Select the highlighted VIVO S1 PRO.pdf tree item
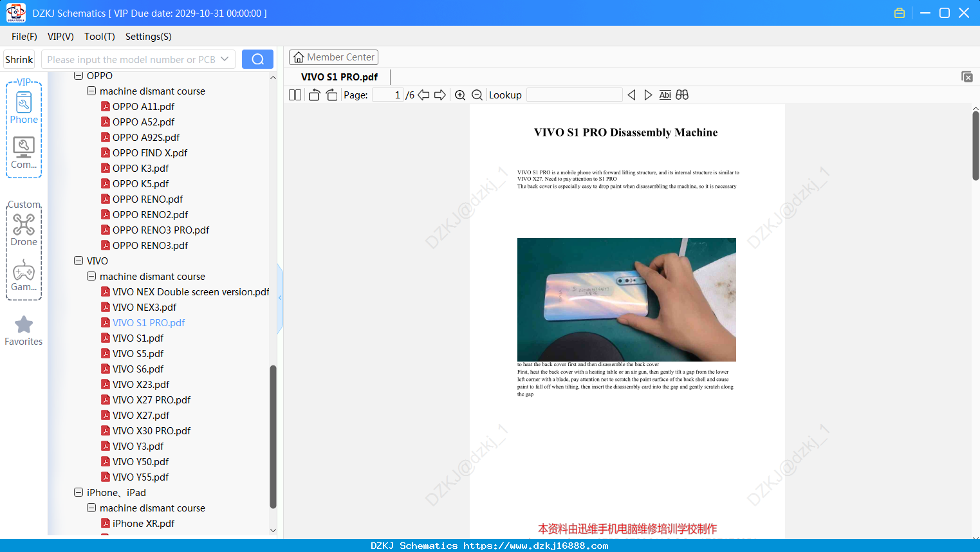This screenshot has width=980, height=552. [149, 322]
